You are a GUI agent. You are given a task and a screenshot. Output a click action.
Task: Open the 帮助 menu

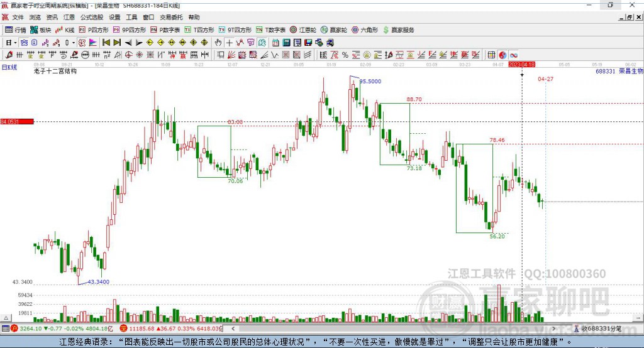coord(194,17)
